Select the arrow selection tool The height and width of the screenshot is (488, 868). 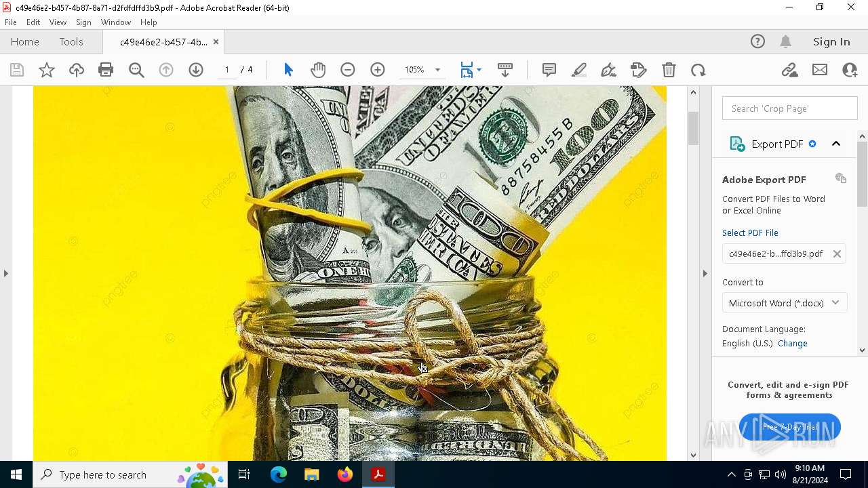(x=288, y=70)
